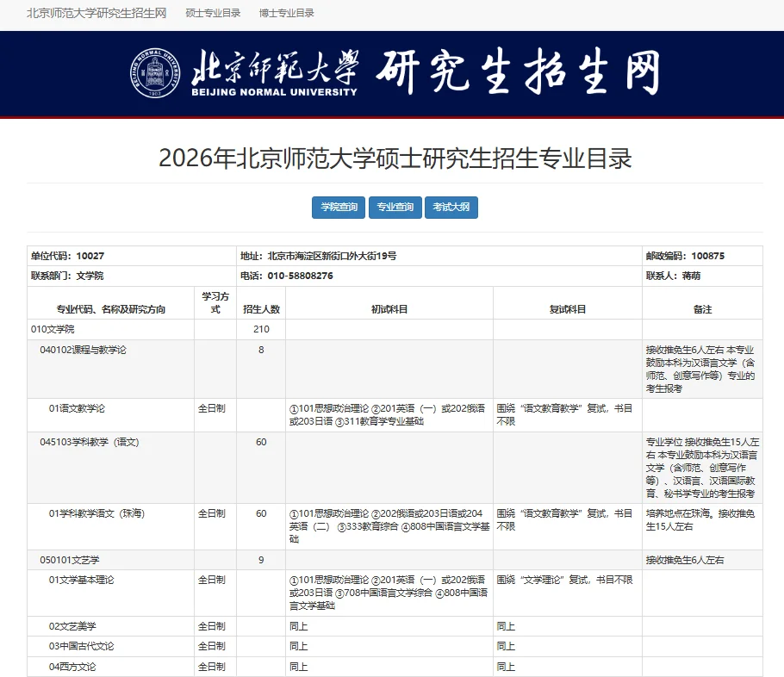Open the 硕士专业目录 menu item
This screenshot has width=784, height=677.
tap(213, 13)
